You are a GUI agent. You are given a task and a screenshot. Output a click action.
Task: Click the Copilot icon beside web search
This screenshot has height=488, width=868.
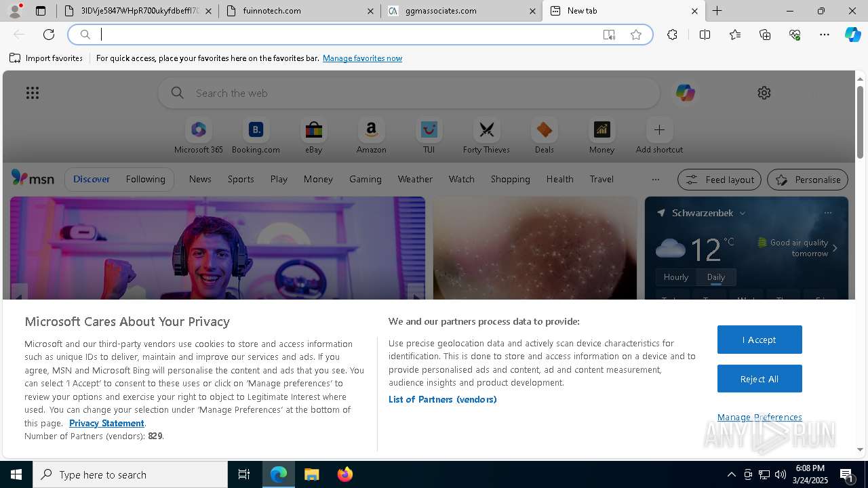pos(685,93)
